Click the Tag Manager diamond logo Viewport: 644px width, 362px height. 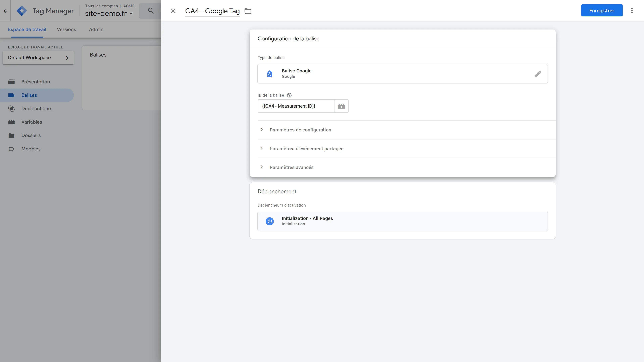pyautogui.click(x=22, y=11)
